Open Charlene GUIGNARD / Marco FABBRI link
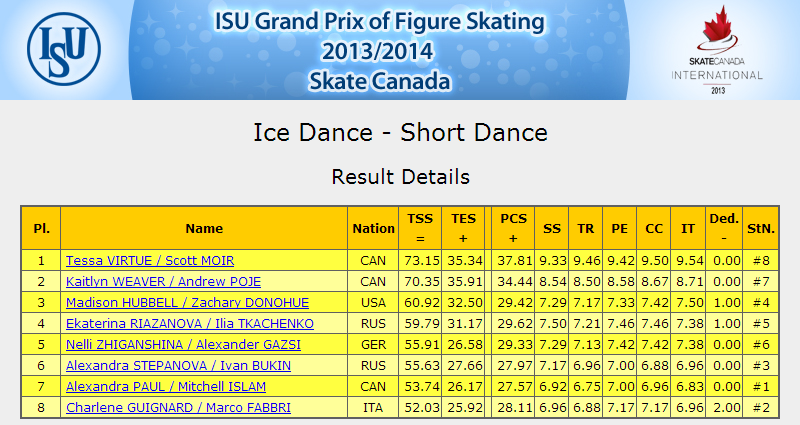 179,407
